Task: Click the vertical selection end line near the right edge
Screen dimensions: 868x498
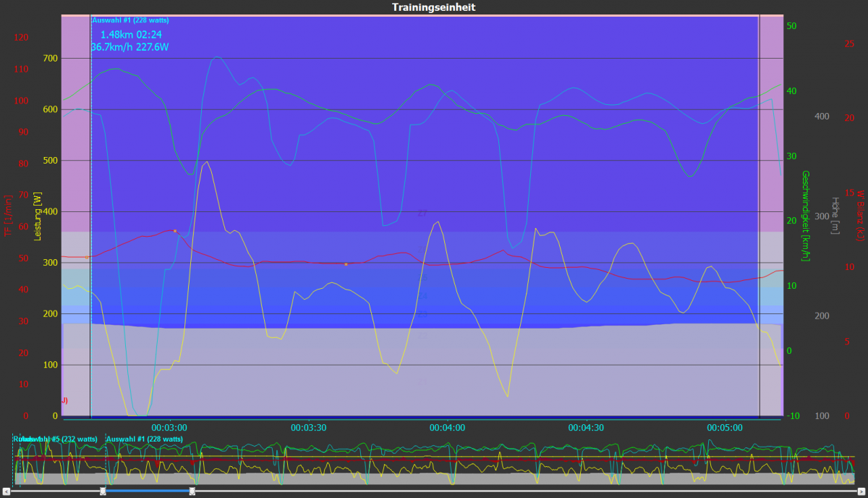Action: click(x=759, y=217)
